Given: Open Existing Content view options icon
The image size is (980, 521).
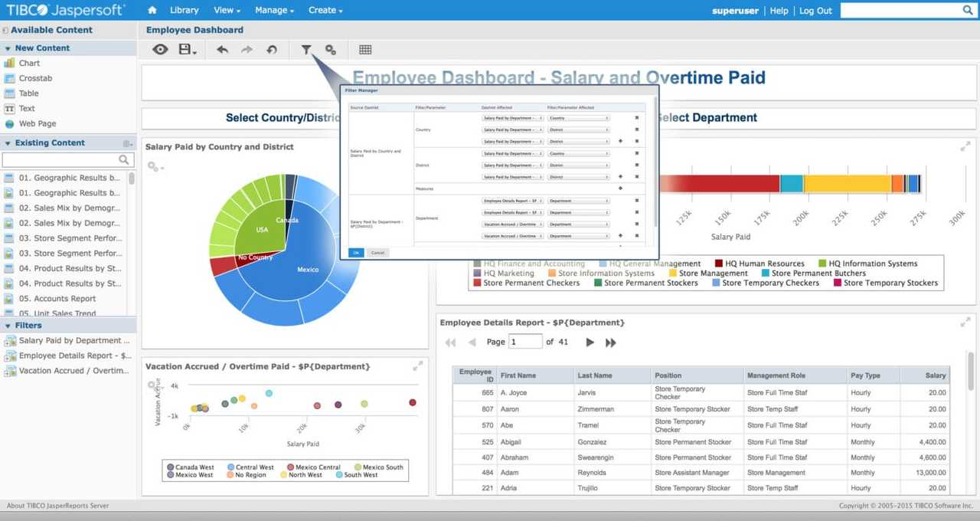Looking at the screenshot, I should [128, 143].
